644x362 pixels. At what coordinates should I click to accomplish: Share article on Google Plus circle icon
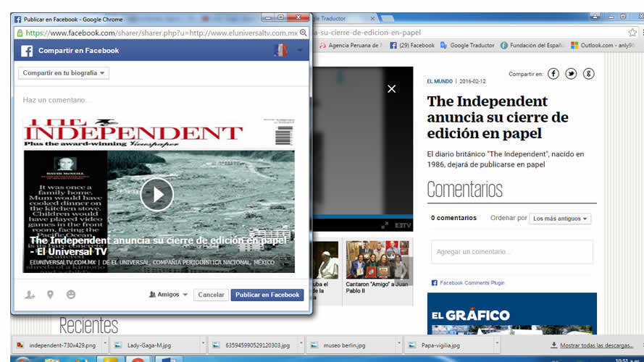pyautogui.click(x=588, y=74)
